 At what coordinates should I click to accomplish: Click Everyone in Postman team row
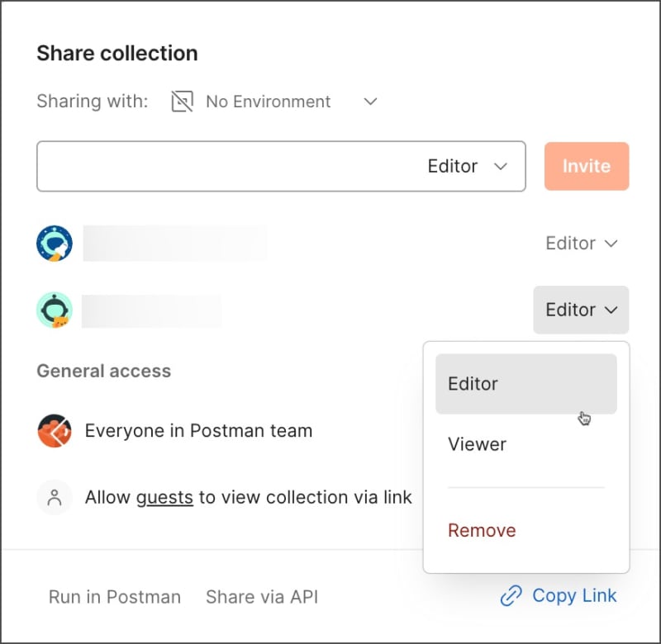pos(198,431)
